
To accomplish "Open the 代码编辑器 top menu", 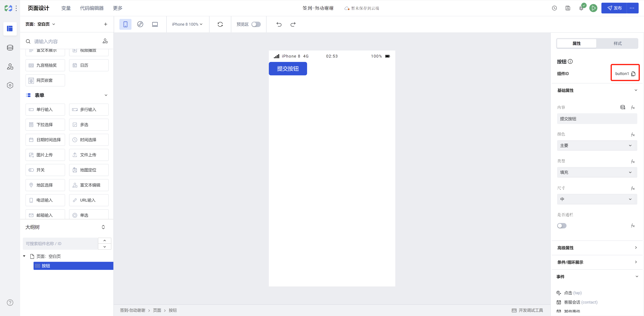I will [x=92, y=8].
